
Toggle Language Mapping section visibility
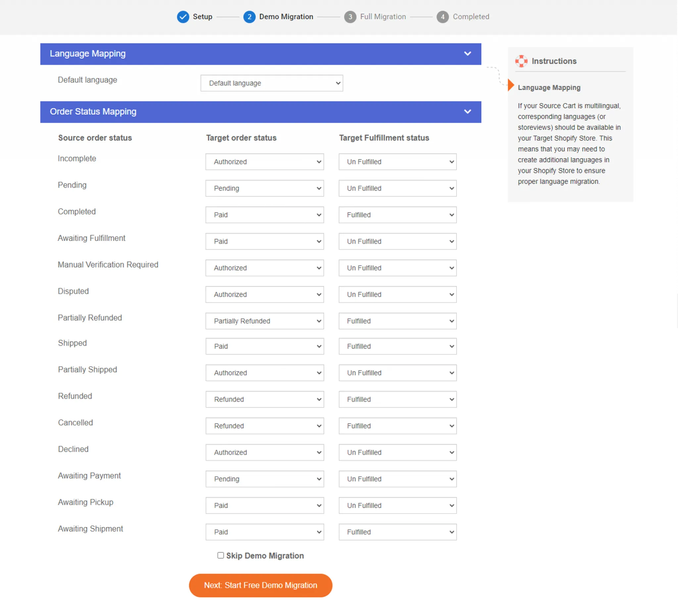(467, 53)
